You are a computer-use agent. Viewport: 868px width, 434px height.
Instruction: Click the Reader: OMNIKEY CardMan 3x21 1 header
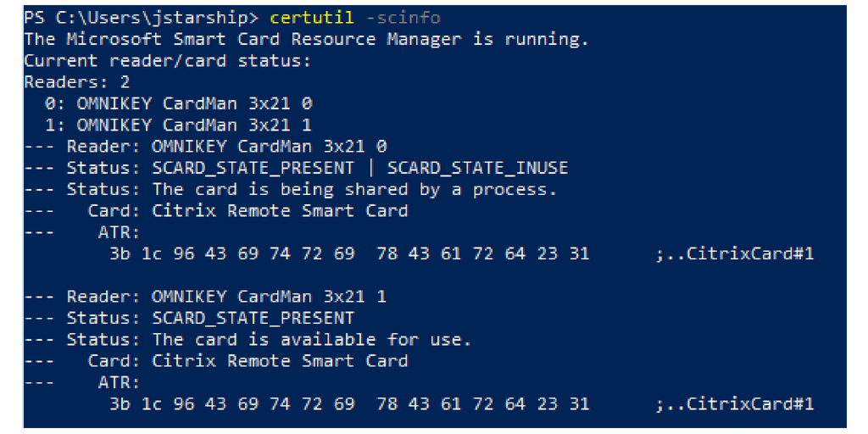[227, 297]
